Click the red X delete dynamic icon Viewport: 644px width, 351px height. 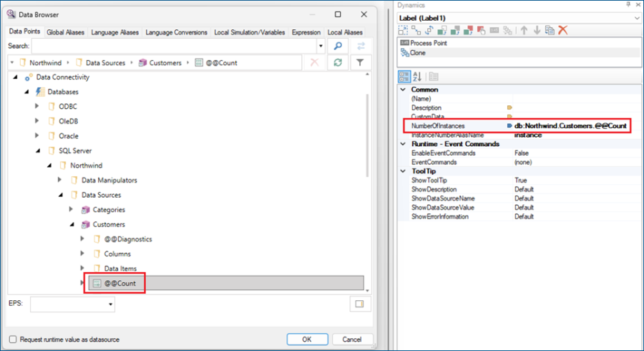[x=563, y=30]
